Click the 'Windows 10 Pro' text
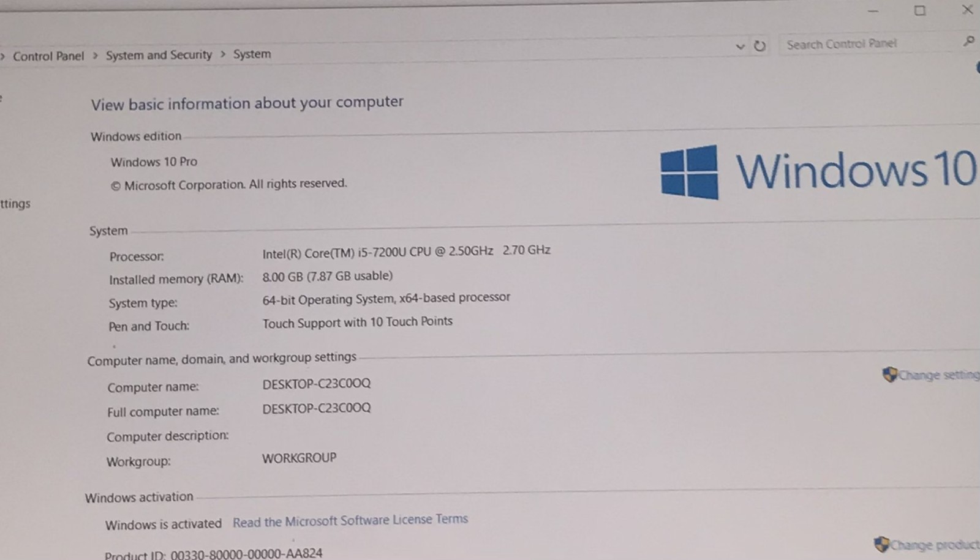Screen dimensions: 980x560 coord(154,162)
